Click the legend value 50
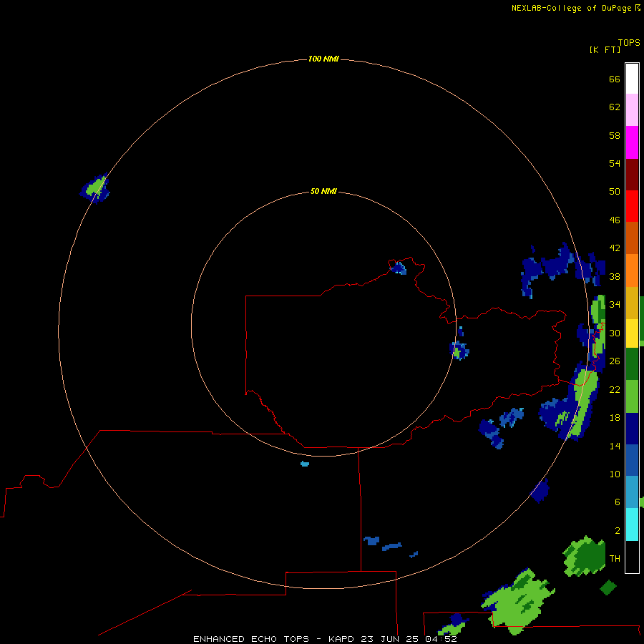 (615, 191)
